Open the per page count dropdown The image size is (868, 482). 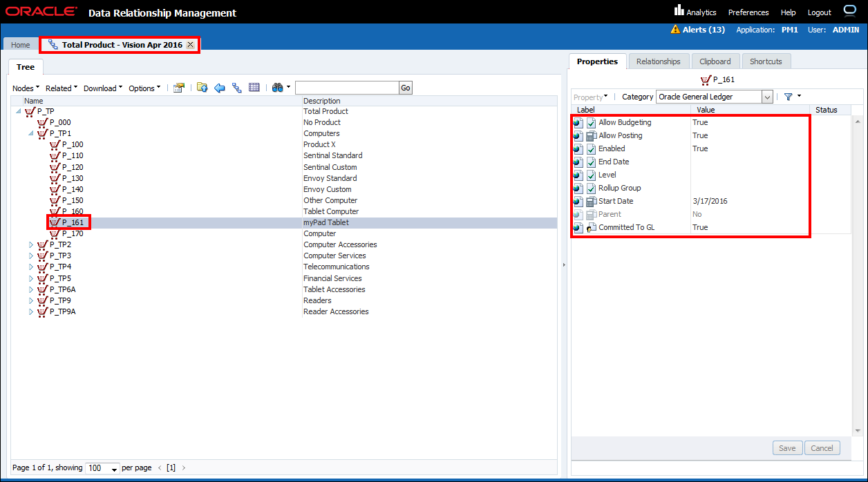coord(102,468)
